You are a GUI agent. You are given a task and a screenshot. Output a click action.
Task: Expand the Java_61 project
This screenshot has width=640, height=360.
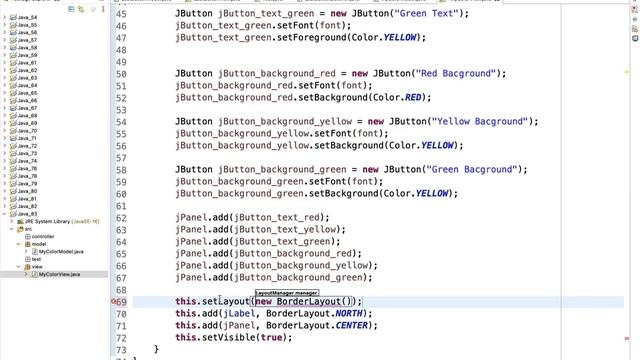click(4, 63)
